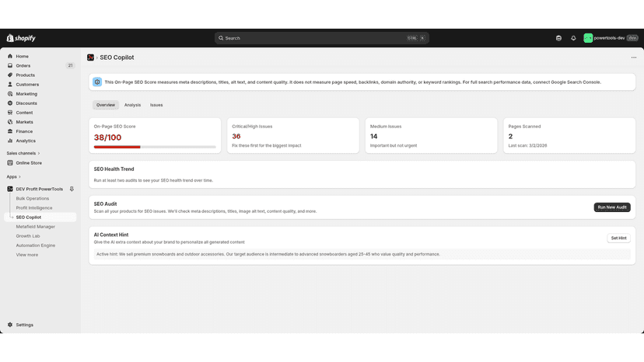Screen dimensions: 644x362
Task: Click the AI Context Hint heading
Action: click(x=111, y=235)
